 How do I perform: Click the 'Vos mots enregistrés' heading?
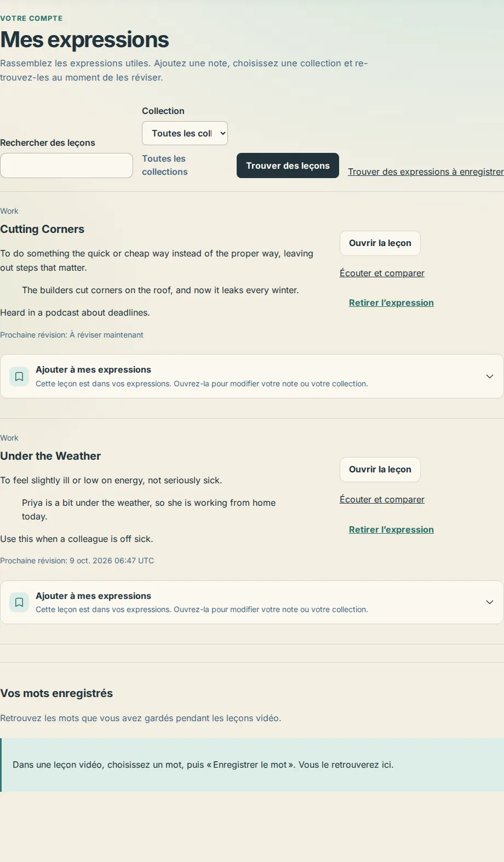tap(56, 693)
